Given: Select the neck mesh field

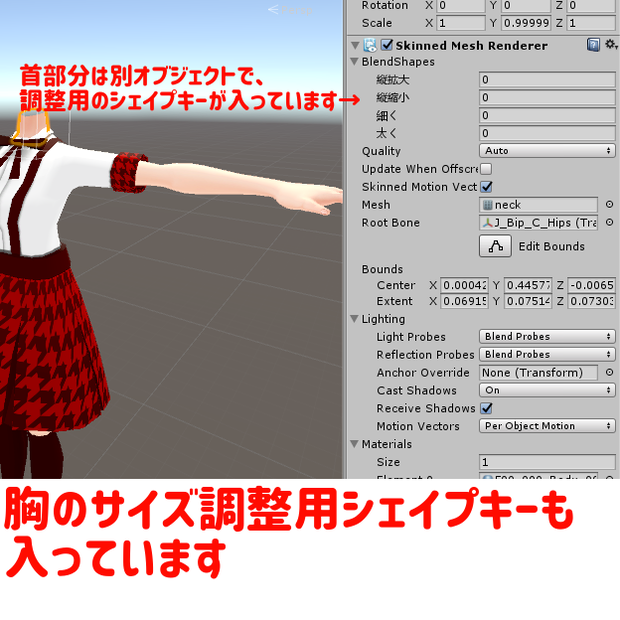Looking at the screenshot, I should tap(538, 204).
